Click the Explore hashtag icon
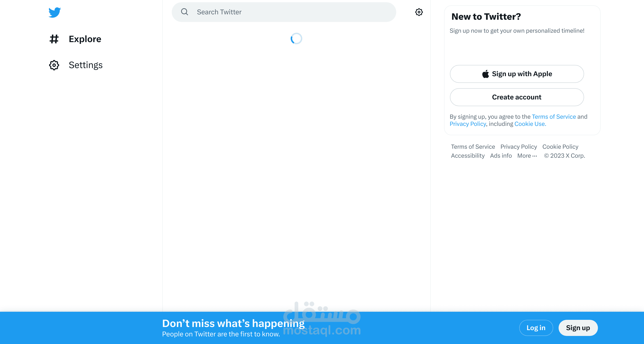The height and width of the screenshot is (344, 644). click(54, 39)
